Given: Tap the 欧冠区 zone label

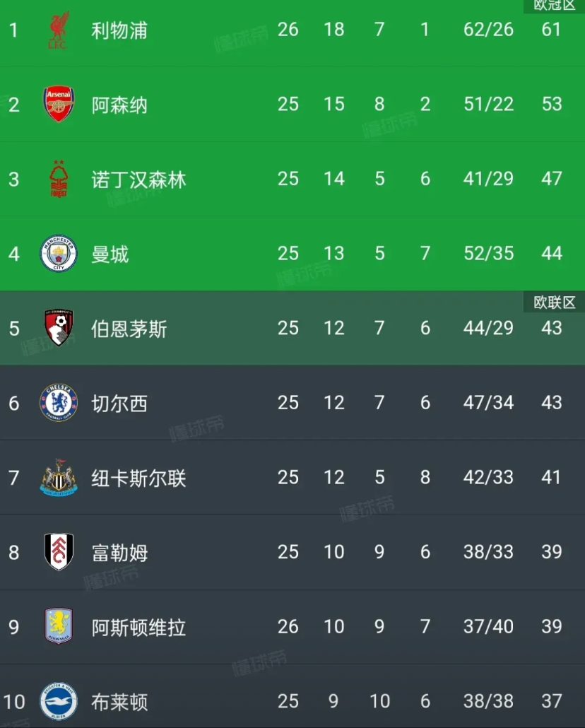Looking at the screenshot, I should (x=555, y=6).
